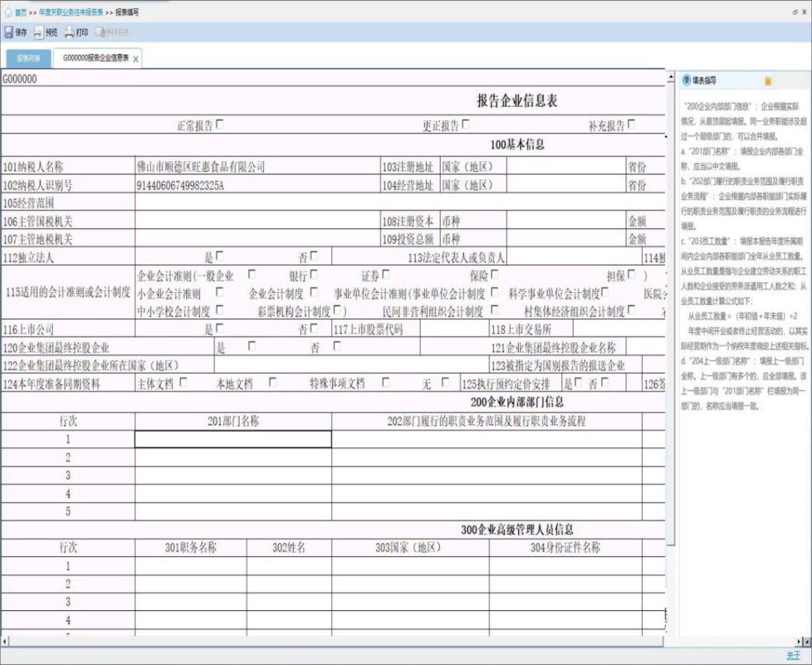The height and width of the screenshot is (665, 812).
Task: Click the 106主管国税机关 input field
Action: coord(257,220)
